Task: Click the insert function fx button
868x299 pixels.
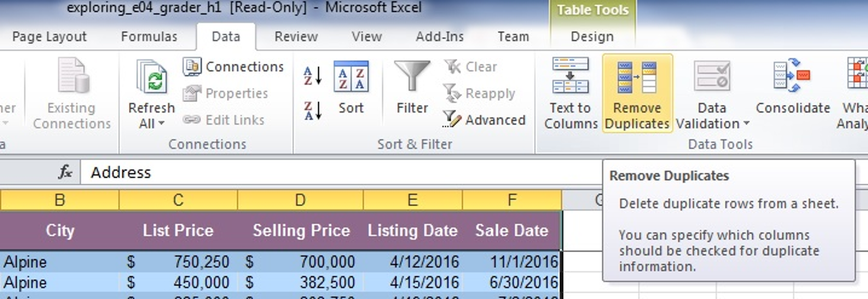Action: 65,172
